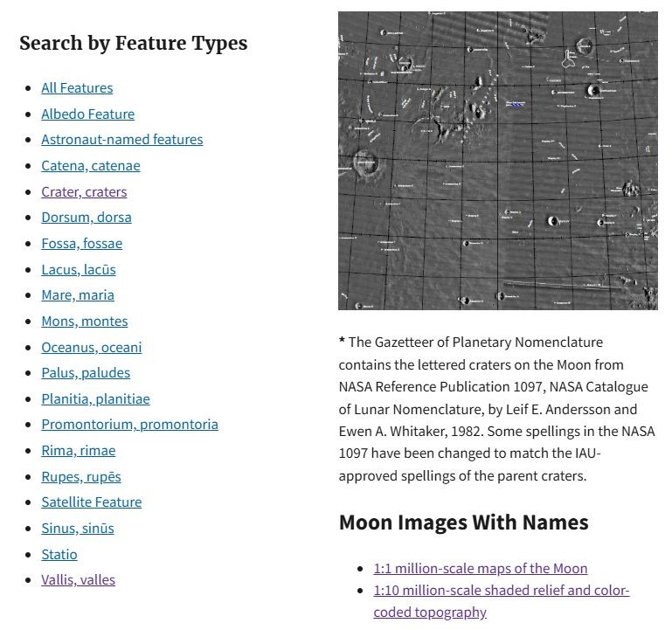The width and height of the screenshot is (672, 630).
Task: Select the Palus, paludes link
Action: click(x=85, y=372)
